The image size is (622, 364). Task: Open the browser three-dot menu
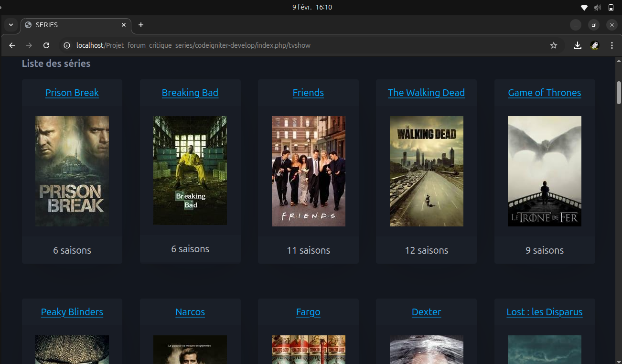(611, 45)
